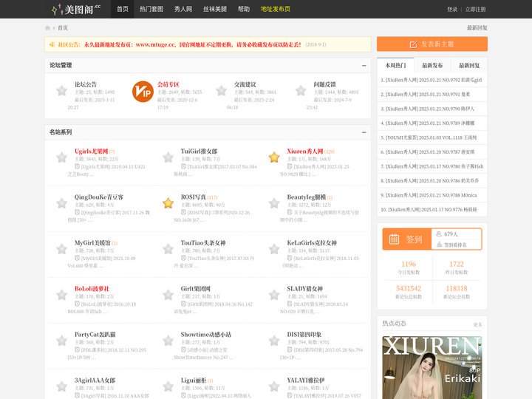The image size is (532, 399).
Task: Switch to the 最新回复 sidebar tab
Action: click(x=469, y=66)
